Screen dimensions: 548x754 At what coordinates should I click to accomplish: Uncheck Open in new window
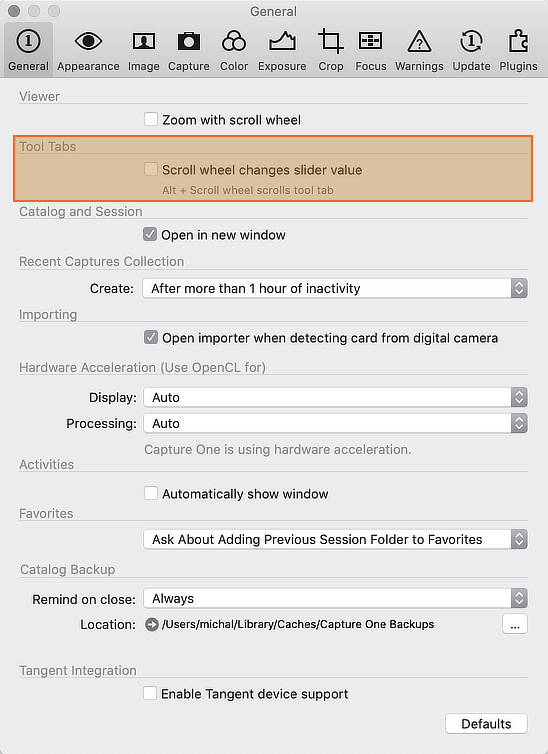click(x=150, y=234)
